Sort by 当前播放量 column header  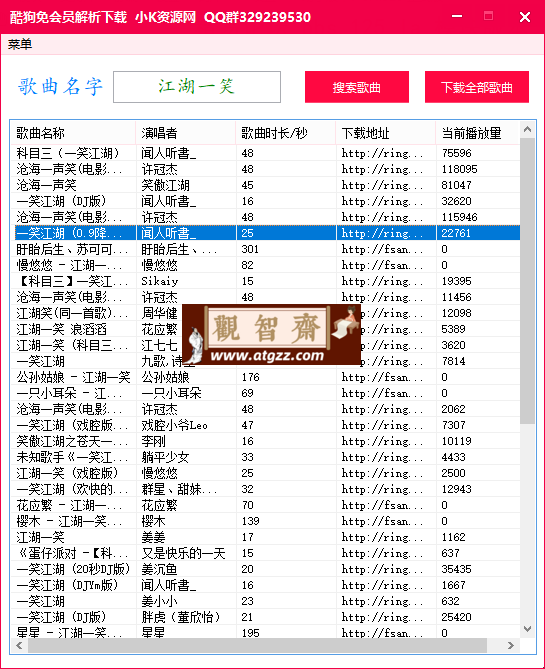click(478, 133)
